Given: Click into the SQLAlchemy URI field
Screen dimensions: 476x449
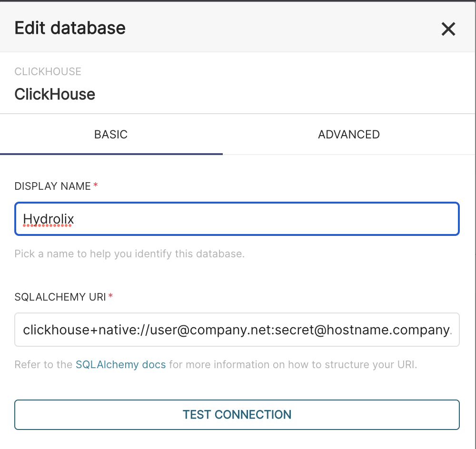Looking at the screenshot, I should coord(237,330).
